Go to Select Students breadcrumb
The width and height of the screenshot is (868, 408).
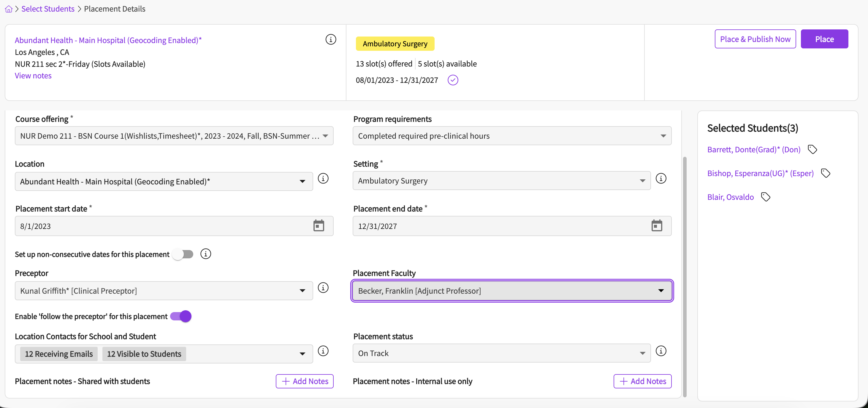coord(48,9)
